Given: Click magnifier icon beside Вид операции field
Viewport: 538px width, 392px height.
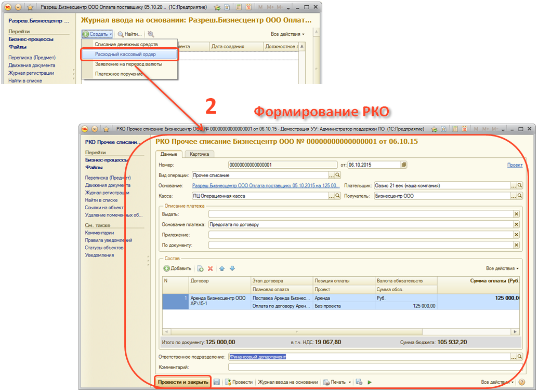Looking at the screenshot, I should click(x=337, y=175).
